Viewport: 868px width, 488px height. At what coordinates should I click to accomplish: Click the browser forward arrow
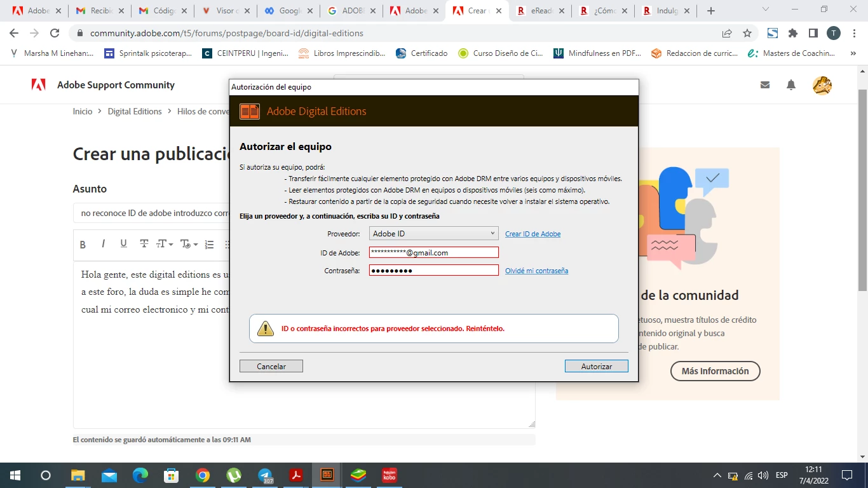tap(34, 33)
